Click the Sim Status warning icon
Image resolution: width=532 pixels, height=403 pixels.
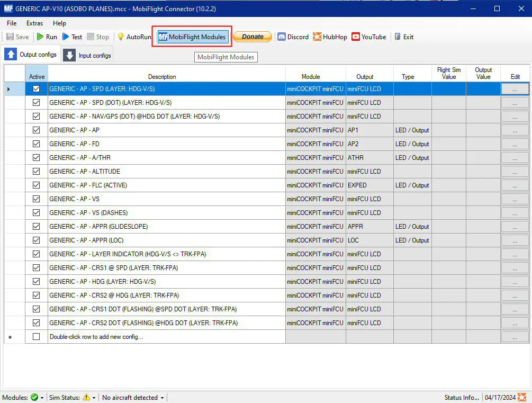pos(86,397)
